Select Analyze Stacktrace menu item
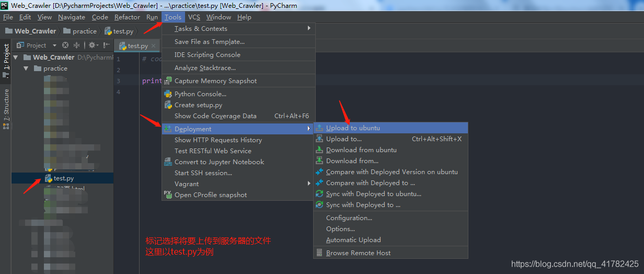Screen dimensions: 644x274 pos(239,68)
